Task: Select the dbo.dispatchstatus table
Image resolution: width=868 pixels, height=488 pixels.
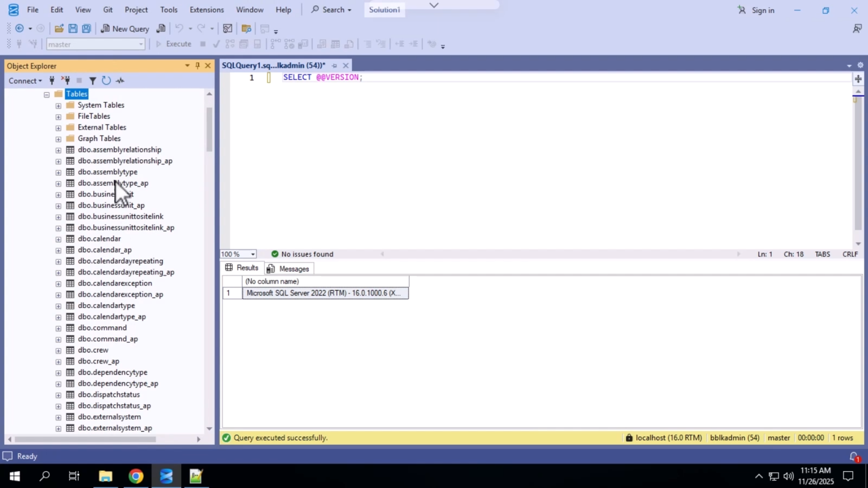Action: point(109,394)
